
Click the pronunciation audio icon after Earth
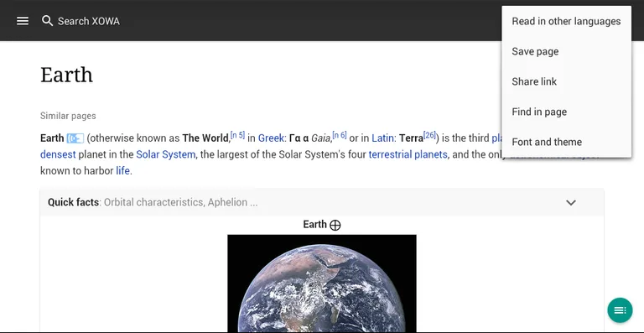pyautogui.click(x=75, y=138)
